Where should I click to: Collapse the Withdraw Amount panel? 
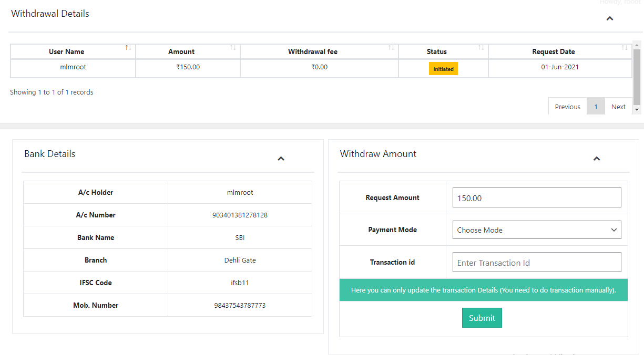coord(597,159)
